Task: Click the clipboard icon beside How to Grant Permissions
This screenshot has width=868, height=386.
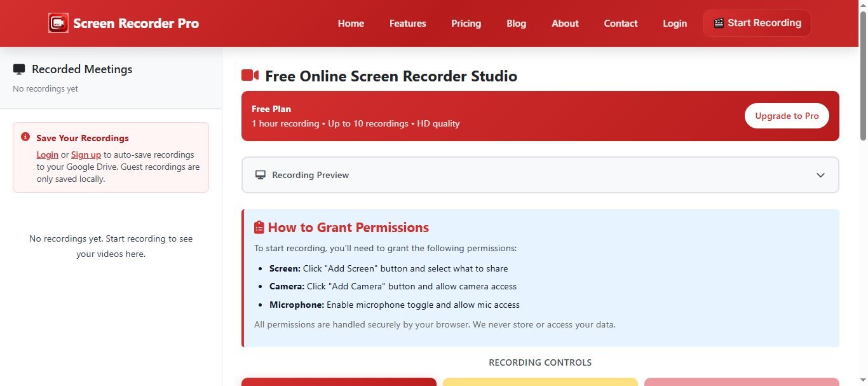Action: 259,228
